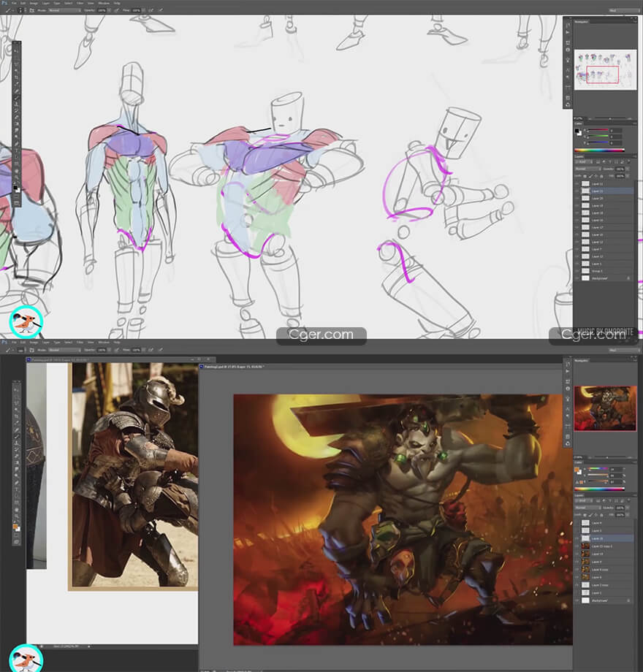Select the Brush tool in the sketch window toolbar
Viewport: 643px width, 672px height.
click(x=16, y=99)
